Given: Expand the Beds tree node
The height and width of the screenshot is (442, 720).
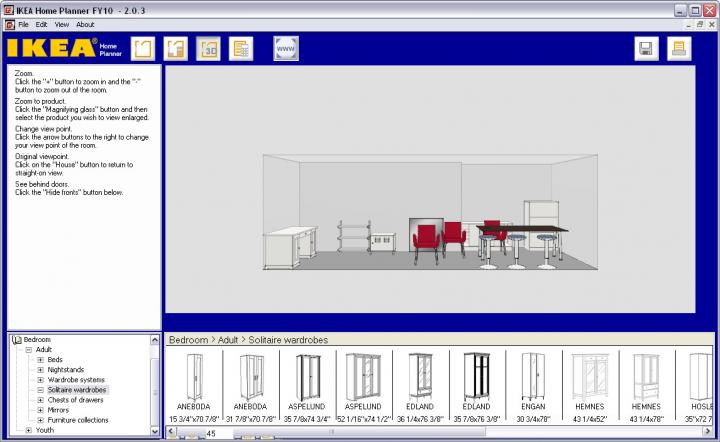Looking at the screenshot, I should coord(41,360).
